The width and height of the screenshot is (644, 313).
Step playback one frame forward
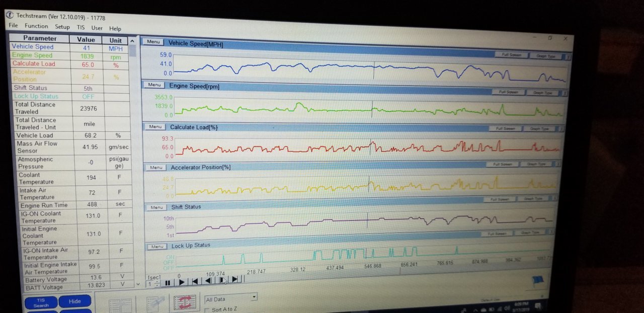[222, 280]
